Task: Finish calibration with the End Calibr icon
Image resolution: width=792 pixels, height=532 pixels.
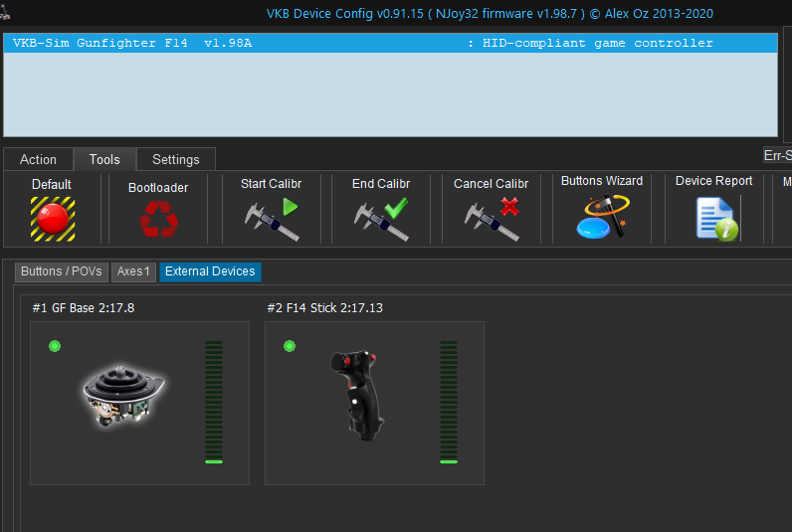Action: tap(381, 219)
